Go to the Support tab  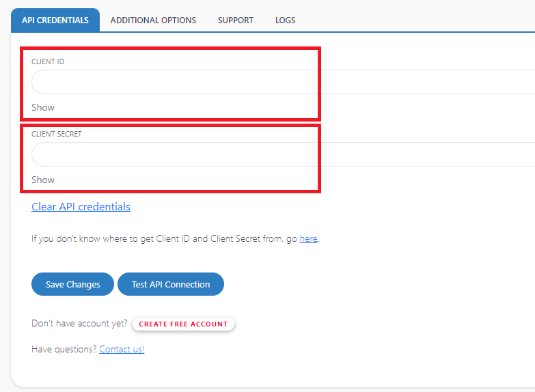tap(236, 20)
